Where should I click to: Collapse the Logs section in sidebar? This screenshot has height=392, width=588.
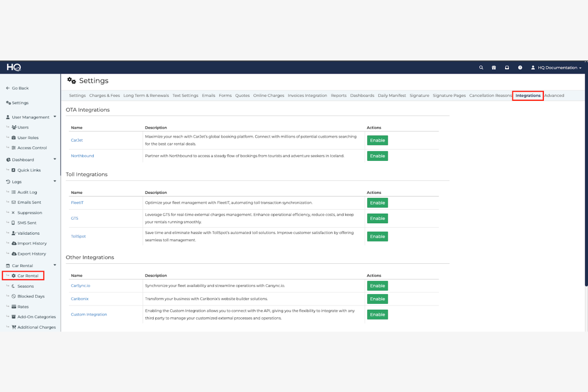pos(55,182)
